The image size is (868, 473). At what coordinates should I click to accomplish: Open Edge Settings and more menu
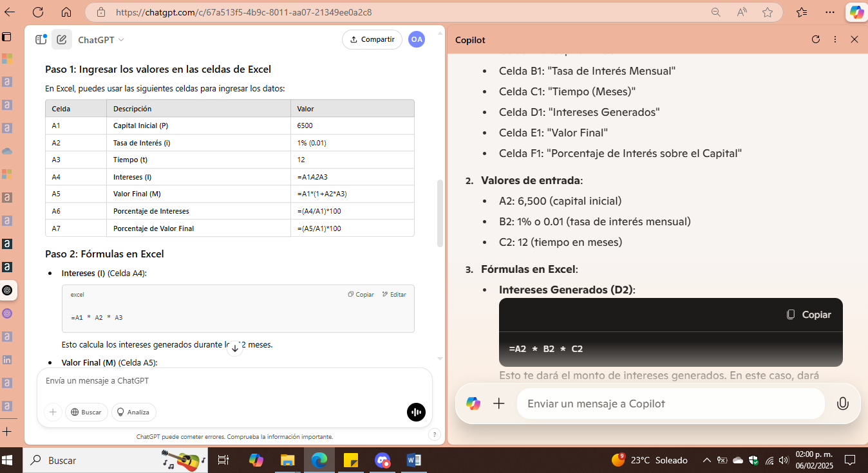coord(829,12)
